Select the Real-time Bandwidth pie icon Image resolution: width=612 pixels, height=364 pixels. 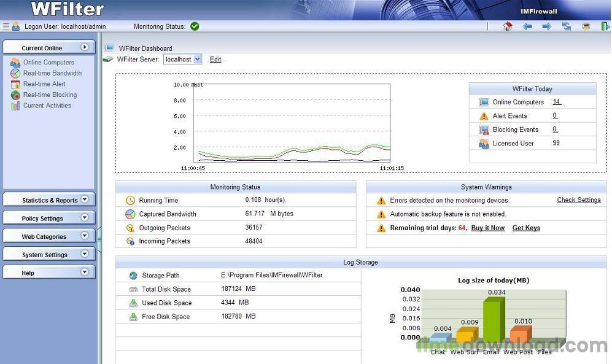[x=15, y=73]
